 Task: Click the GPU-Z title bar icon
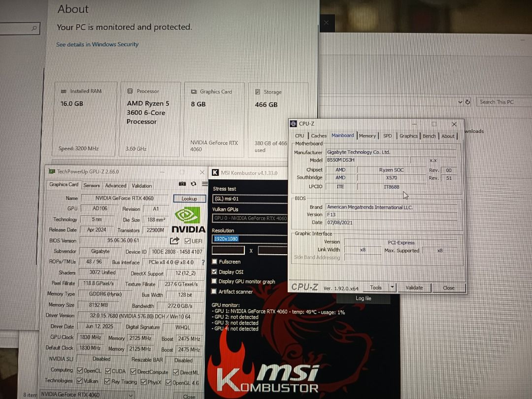pyautogui.click(x=52, y=171)
